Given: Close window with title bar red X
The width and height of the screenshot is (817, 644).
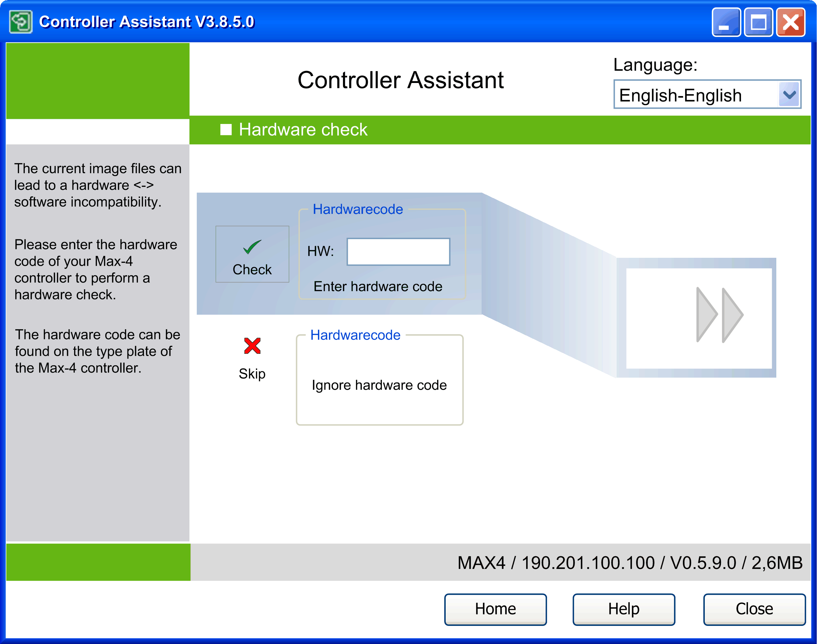Looking at the screenshot, I should [791, 22].
